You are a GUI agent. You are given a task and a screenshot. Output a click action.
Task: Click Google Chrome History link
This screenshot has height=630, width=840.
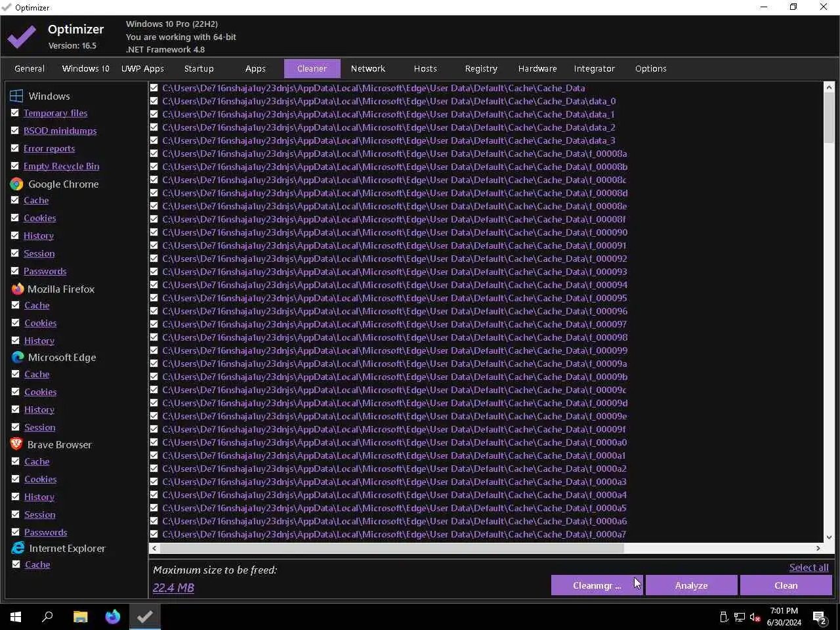click(x=39, y=236)
